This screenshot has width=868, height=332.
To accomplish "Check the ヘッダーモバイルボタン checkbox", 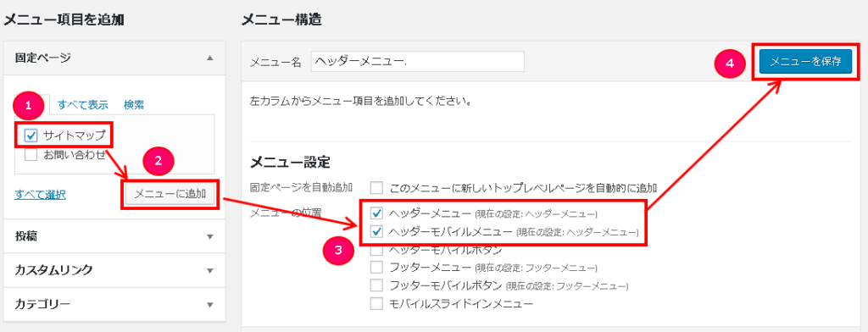I will click(x=376, y=250).
